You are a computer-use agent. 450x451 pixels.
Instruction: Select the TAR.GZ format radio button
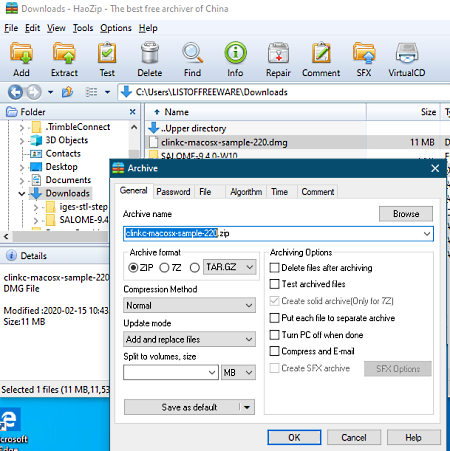click(x=195, y=267)
